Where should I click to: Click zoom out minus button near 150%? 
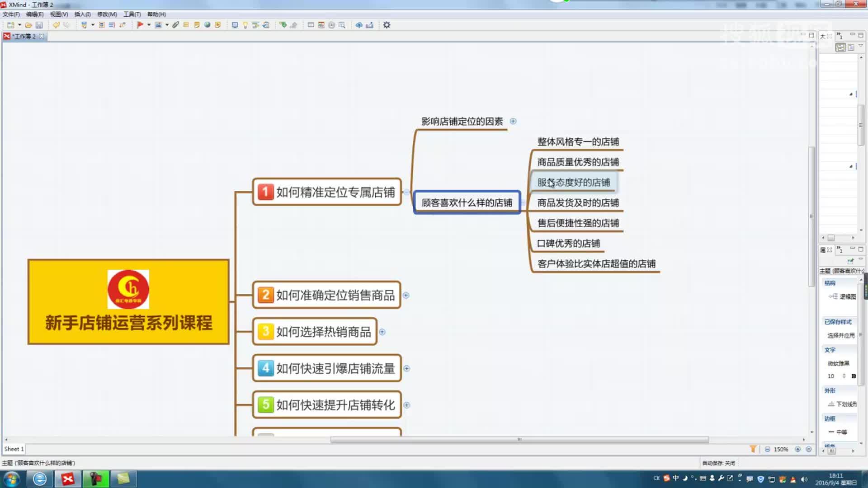(x=768, y=449)
